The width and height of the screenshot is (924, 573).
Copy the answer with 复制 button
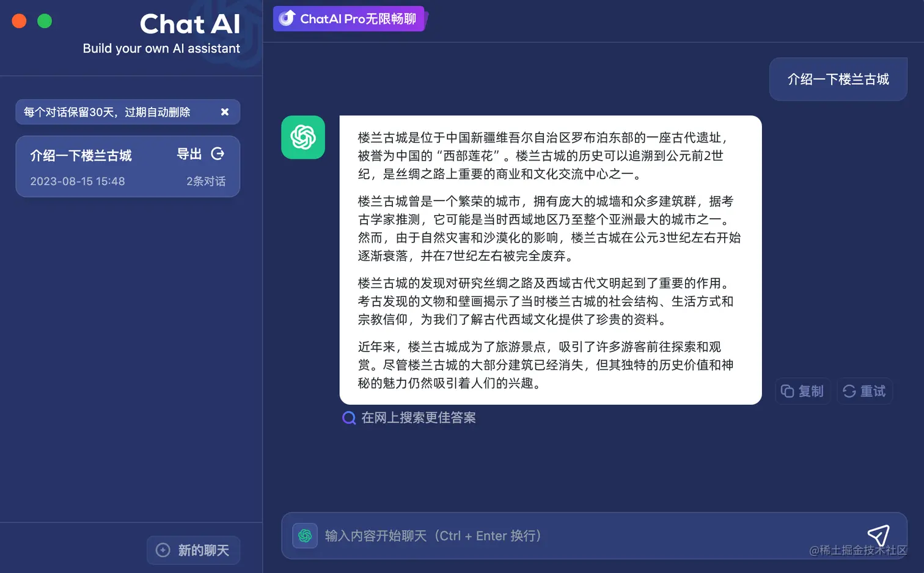(x=802, y=391)
